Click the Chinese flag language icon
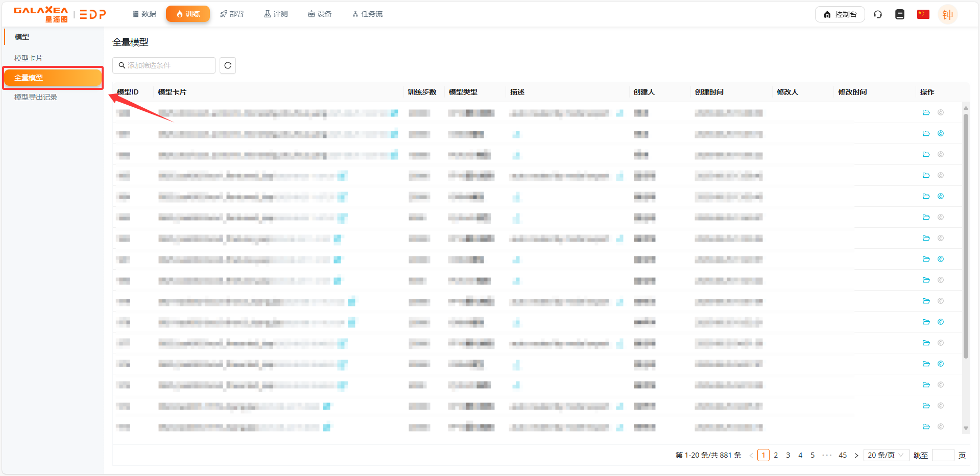The height and width of the screenshot is (476, 980). coord(923,14)
